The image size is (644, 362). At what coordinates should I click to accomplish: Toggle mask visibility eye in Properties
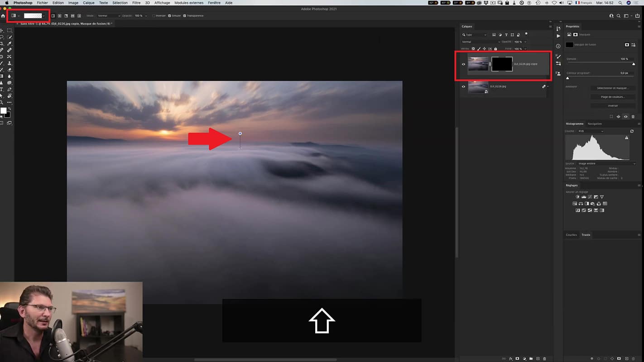(x=626, y=117)
